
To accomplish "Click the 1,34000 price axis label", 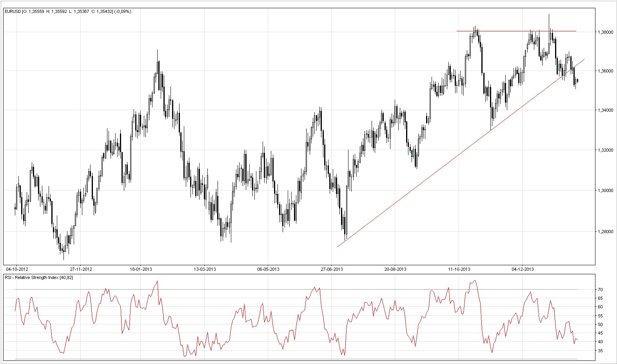I will click(x=606, y=110).
